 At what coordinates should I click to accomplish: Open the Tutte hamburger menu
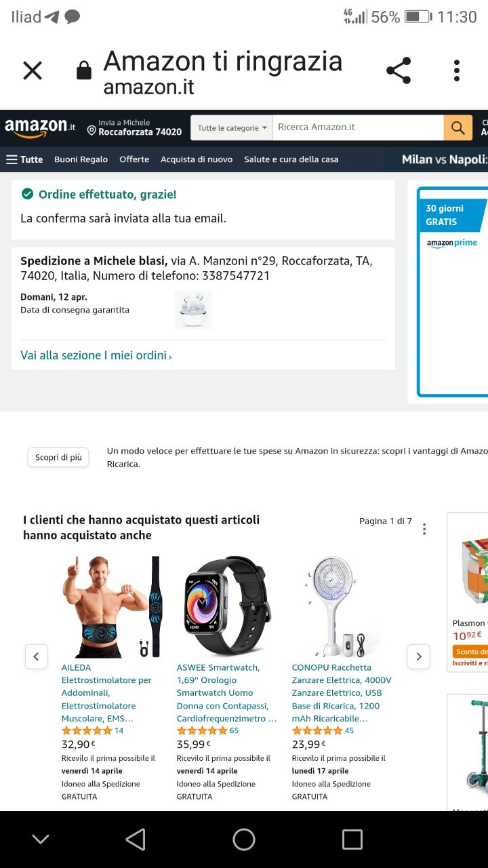(x=24, y=159)
